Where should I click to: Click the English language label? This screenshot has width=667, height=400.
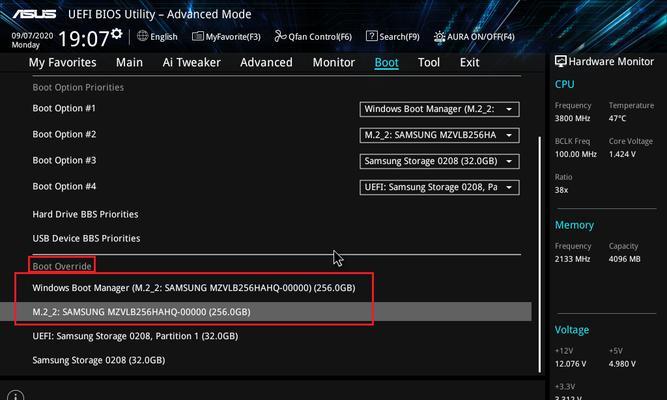(x=164, y=37)
